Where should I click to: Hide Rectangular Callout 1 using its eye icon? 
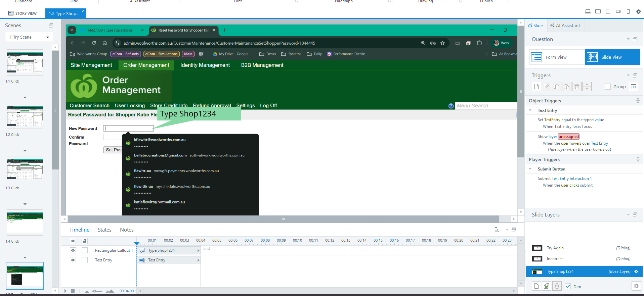point(73,250)
